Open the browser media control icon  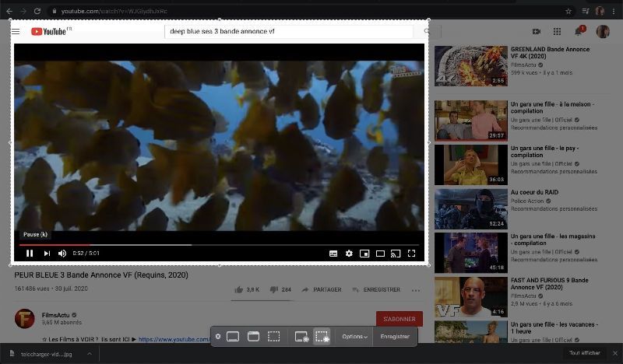[x=586, y=11]
